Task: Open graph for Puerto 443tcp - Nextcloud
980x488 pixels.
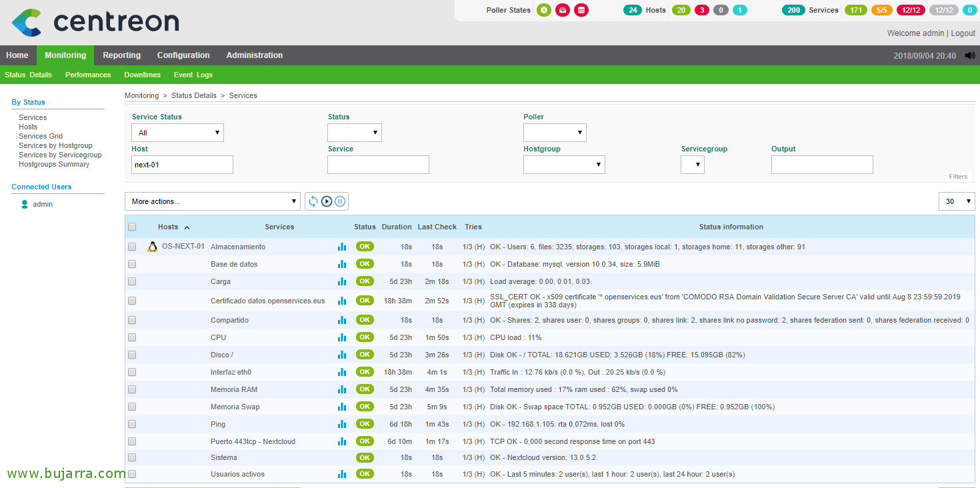Action: click(342, 441)
